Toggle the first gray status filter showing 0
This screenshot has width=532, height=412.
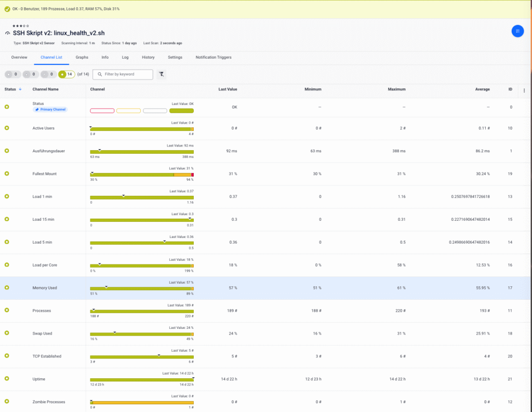point(12,74)
